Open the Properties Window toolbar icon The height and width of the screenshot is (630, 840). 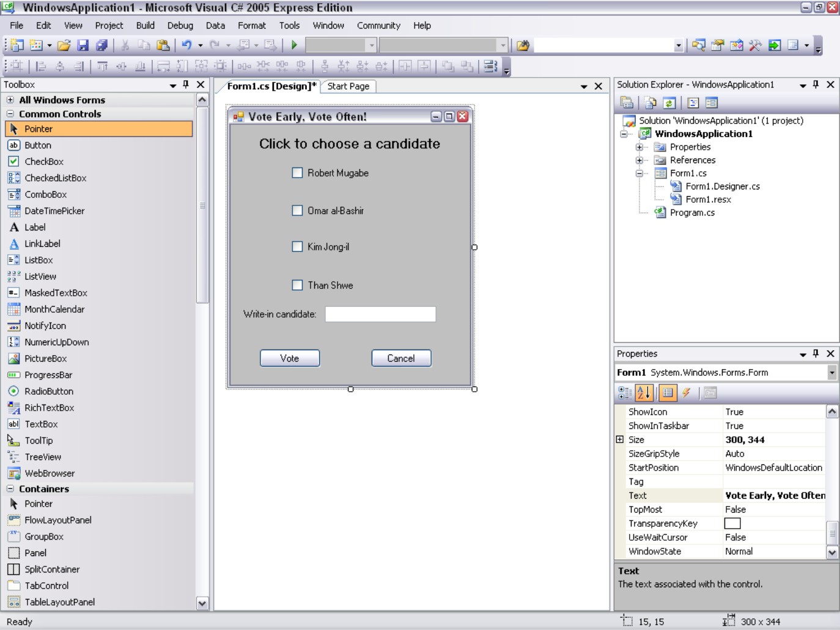(717, 45)
